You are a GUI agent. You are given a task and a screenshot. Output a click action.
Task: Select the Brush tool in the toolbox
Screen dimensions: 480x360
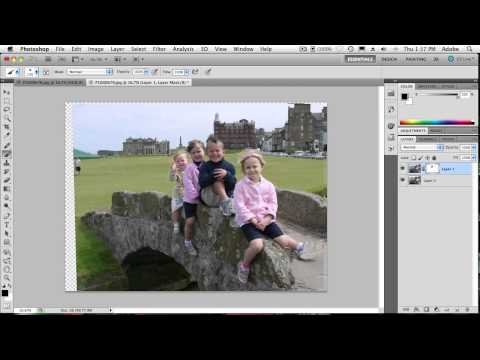pyautogui.click(x=6, y=154)
